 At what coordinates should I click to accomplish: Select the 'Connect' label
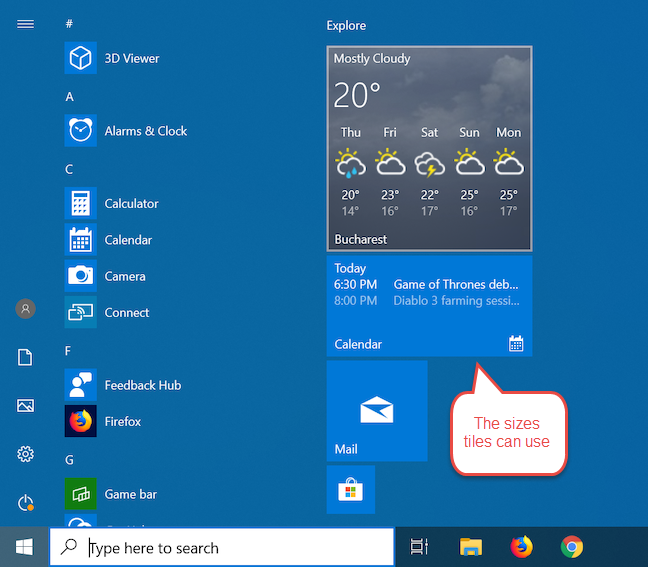click(127, 313)
